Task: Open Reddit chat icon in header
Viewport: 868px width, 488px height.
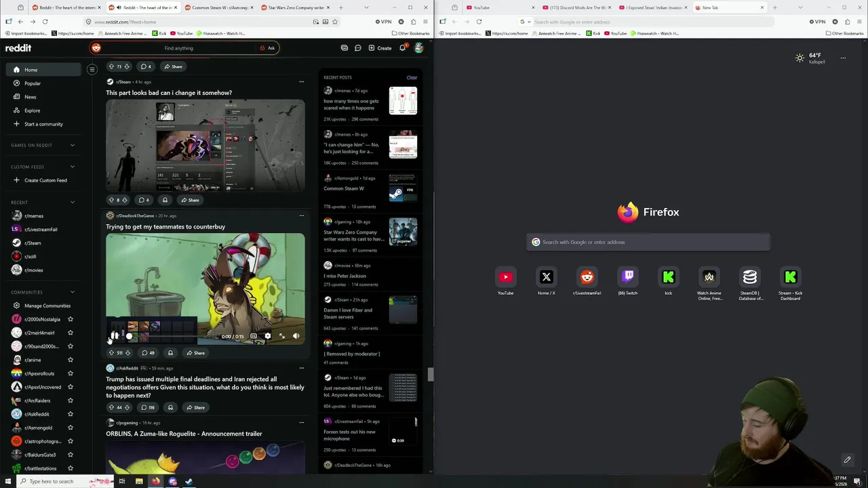Action: [358, 48]
